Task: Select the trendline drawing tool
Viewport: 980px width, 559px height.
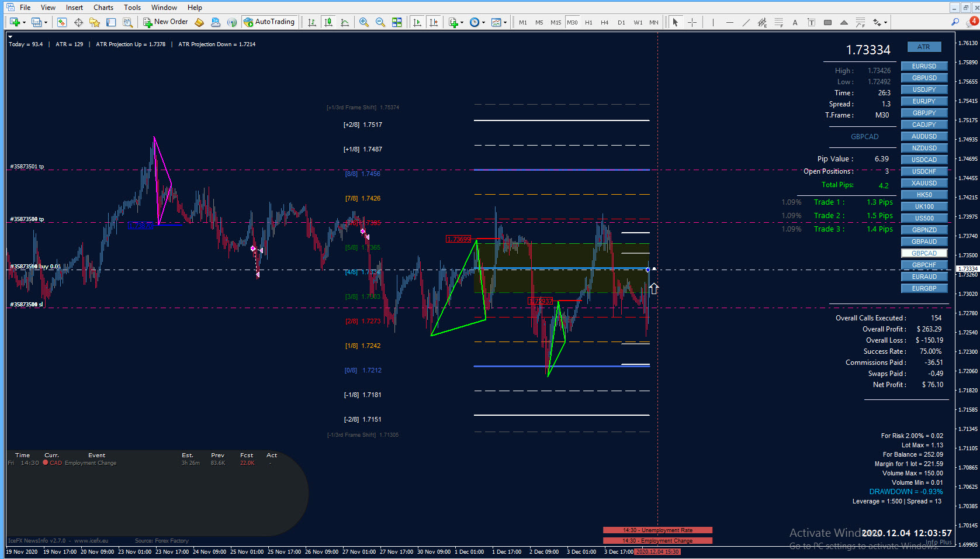Action: [746, 22]
